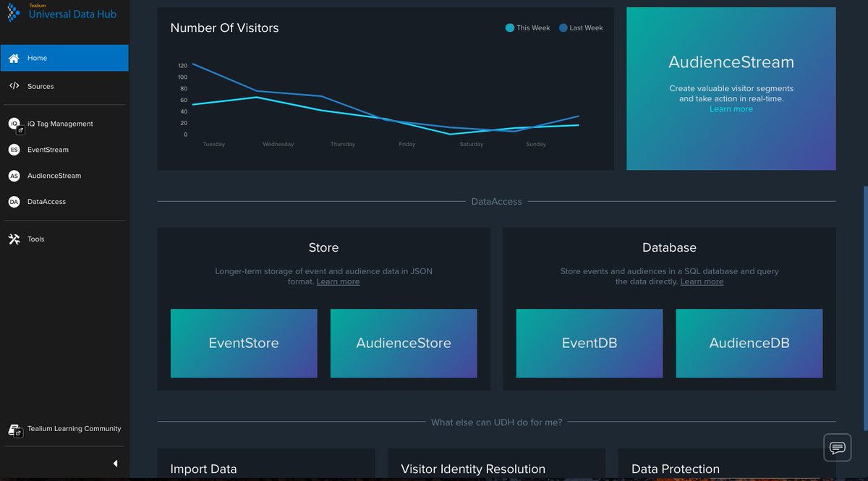
Task: Click the Tealium Learning Community icon
Action: point(14,430)
